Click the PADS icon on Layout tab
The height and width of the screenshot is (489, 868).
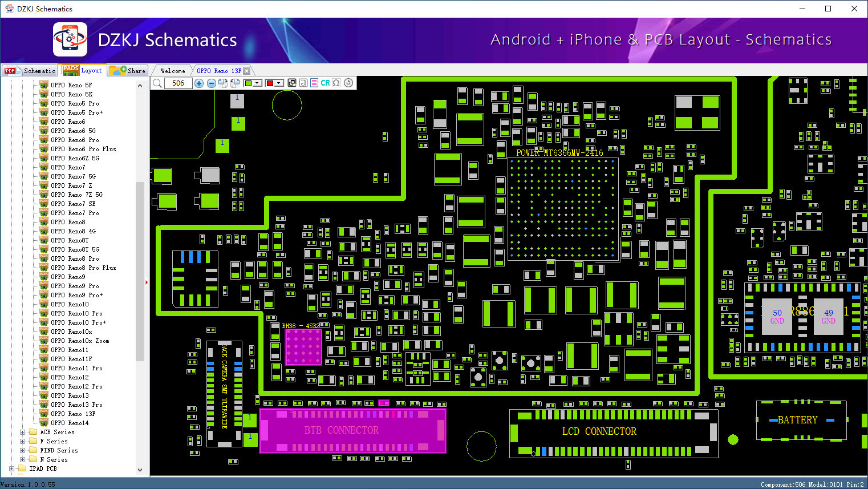pyautogui.click(x=71, y=70)
